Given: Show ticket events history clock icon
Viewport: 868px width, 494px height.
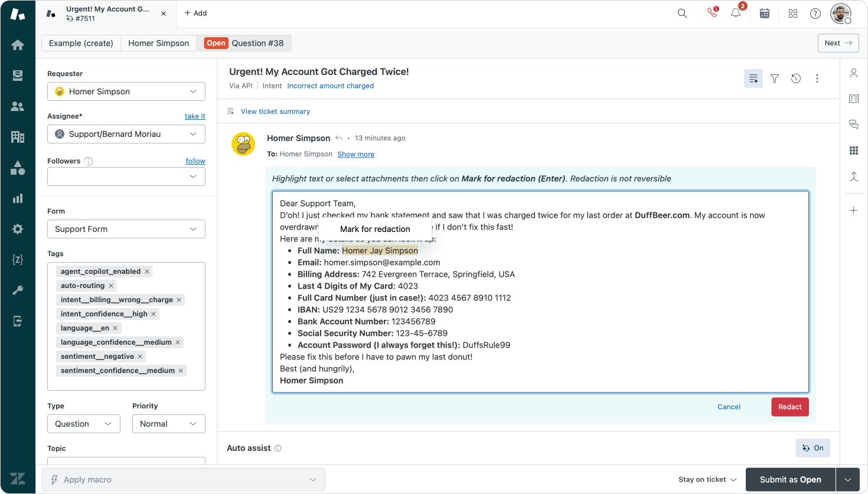Looking at the screenshot, I should (x=796, y=78).
